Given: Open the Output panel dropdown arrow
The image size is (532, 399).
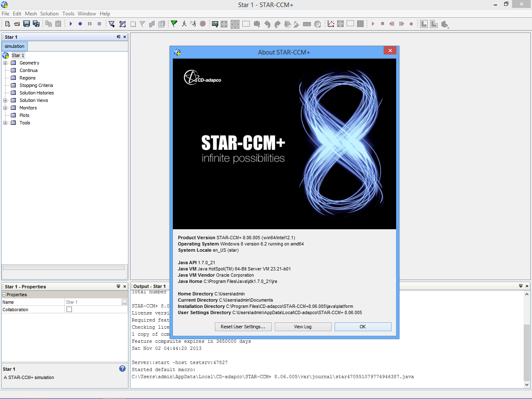Looking at the screenshot, I should 521,286.
